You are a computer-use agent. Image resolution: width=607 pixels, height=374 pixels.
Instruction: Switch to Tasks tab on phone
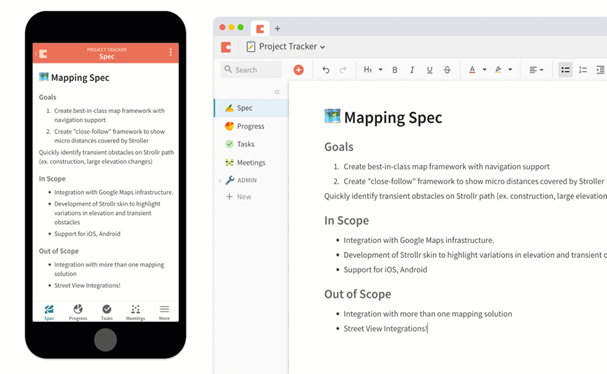point(106,312)
